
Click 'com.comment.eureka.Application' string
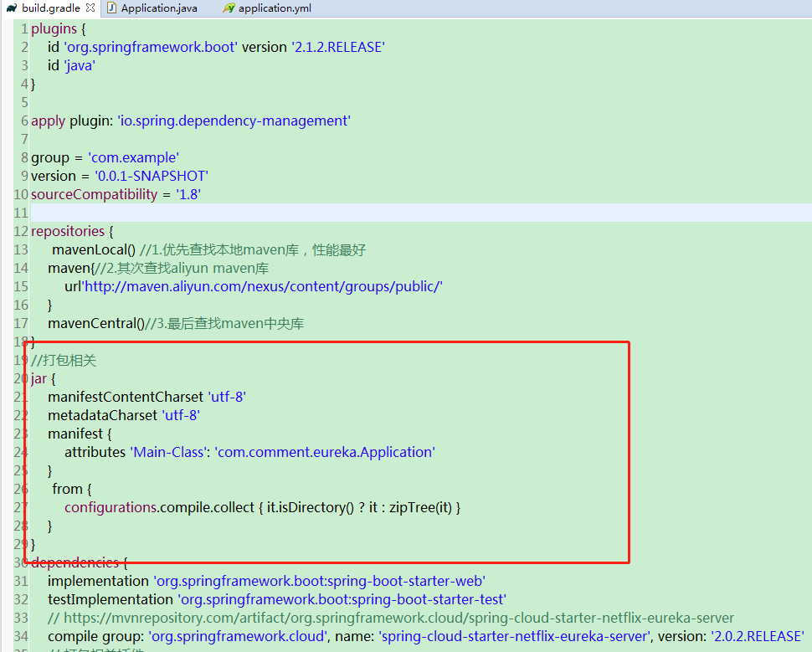(325, 452)
